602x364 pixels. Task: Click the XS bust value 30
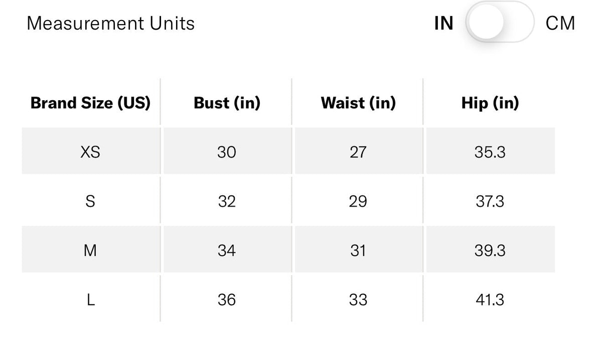[227, 152]
